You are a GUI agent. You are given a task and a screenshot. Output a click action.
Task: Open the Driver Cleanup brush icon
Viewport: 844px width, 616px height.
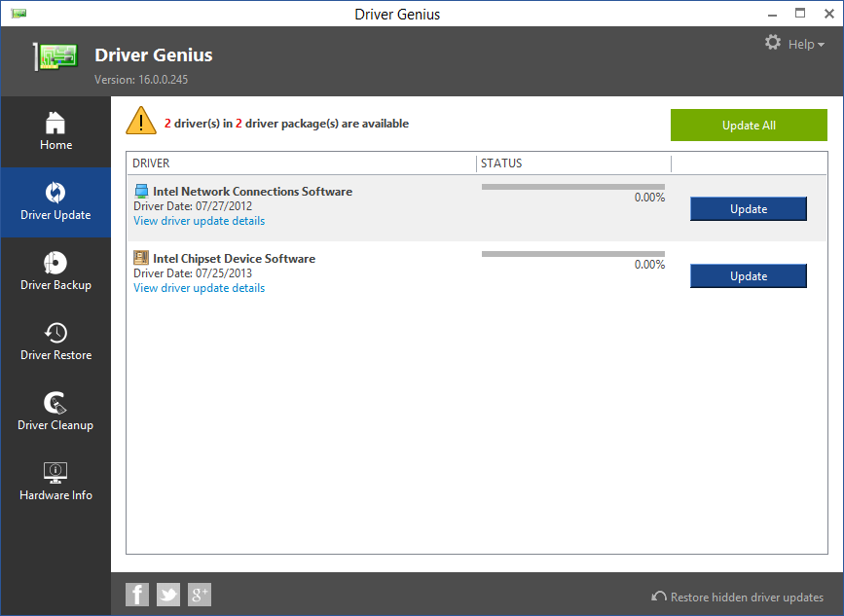55,403
